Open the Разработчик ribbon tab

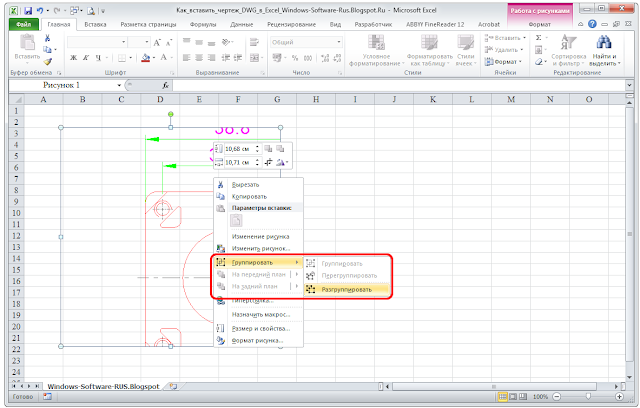click(x=373, y=24)
